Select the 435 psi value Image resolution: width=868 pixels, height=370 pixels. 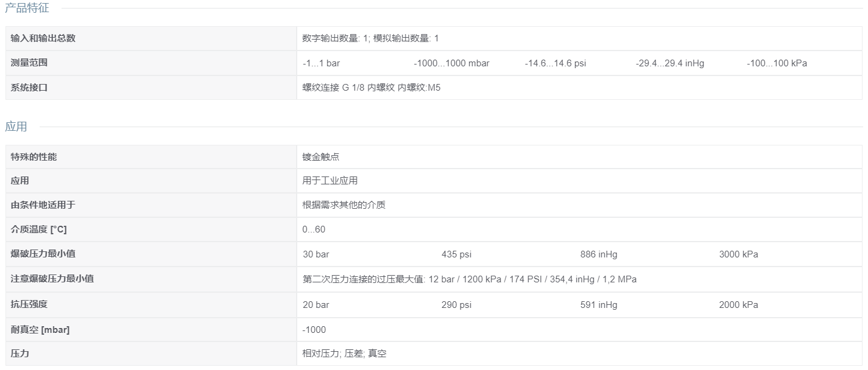457,254
